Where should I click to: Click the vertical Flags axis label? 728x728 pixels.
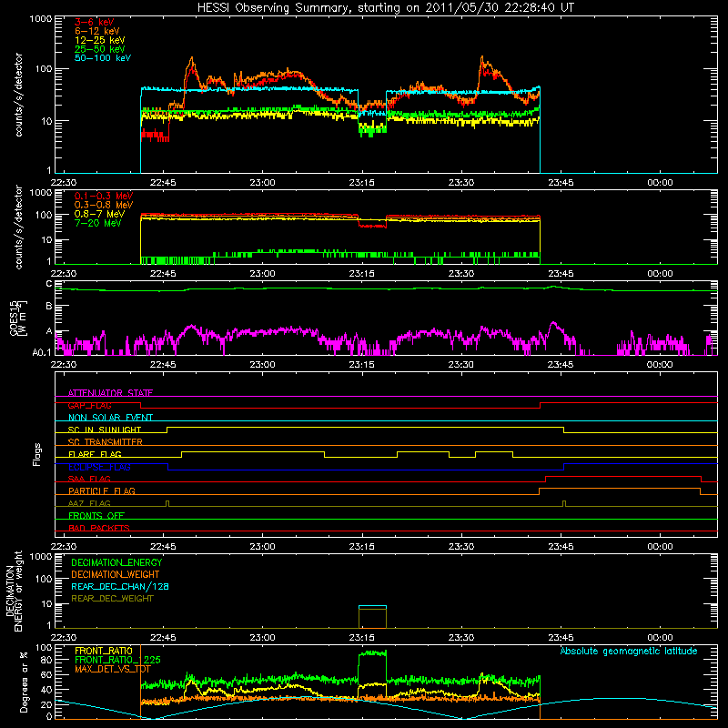tap(37, 454)
